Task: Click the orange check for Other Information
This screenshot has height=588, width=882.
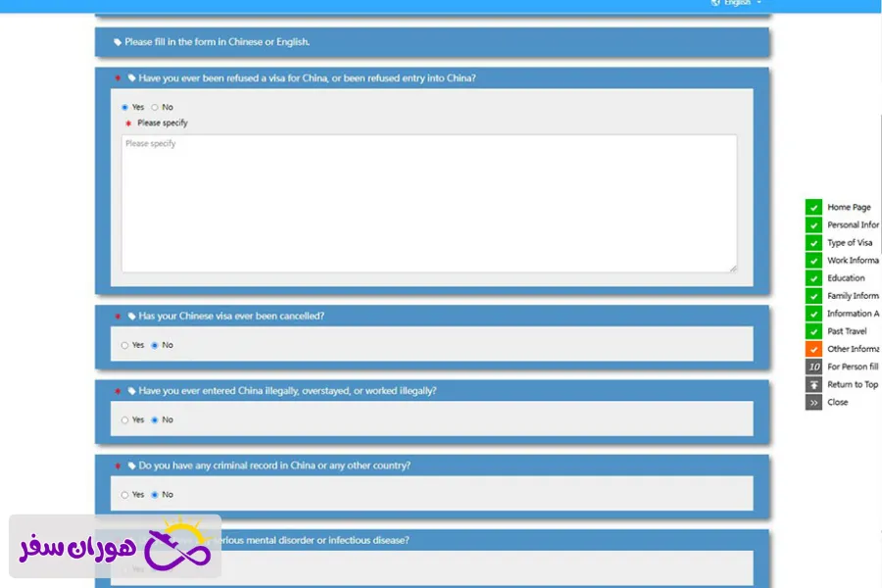Action: pyautogui.click(x=813, y=349)
